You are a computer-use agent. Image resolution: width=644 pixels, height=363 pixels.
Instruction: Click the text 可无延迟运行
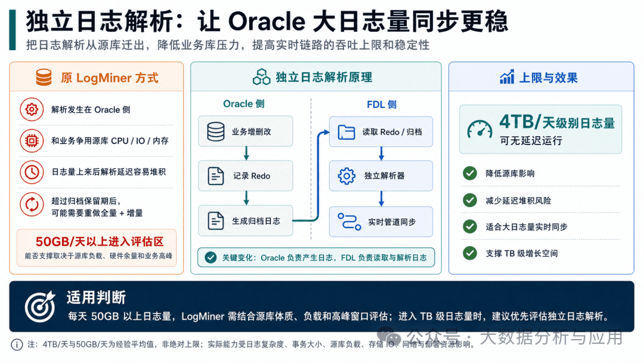531,140
